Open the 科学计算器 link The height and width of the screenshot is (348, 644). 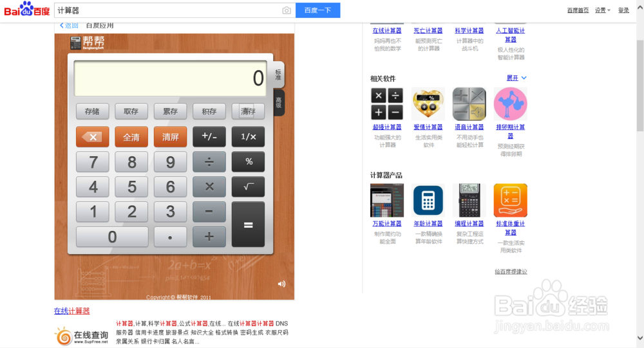tap(469, 31)
